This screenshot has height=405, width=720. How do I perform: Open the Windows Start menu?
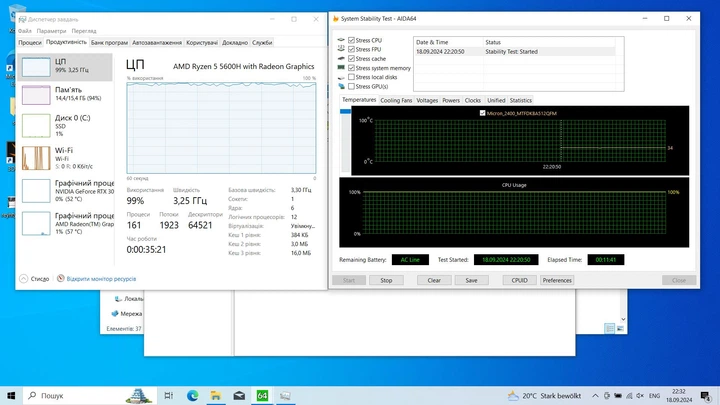(11, 395)
